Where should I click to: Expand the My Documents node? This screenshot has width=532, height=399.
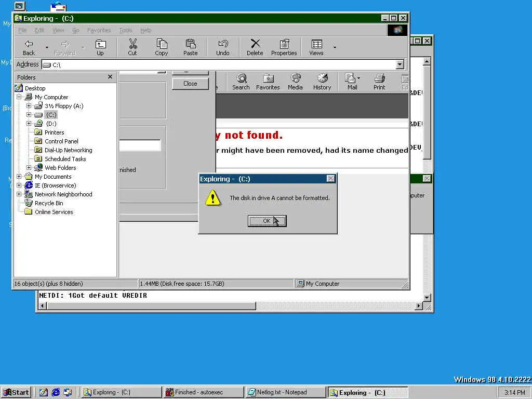point(19,177)
